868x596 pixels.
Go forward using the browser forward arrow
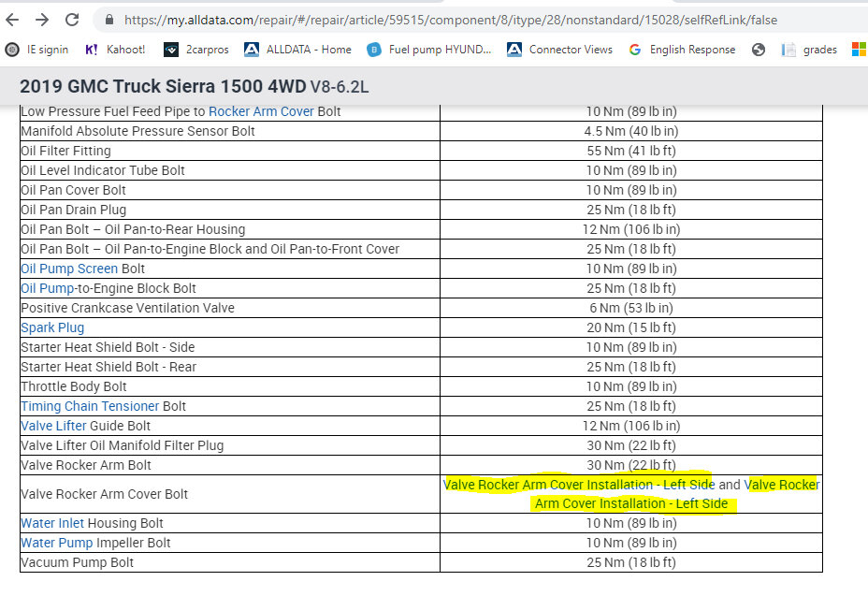pyautogui.click(x=42, y=20)
